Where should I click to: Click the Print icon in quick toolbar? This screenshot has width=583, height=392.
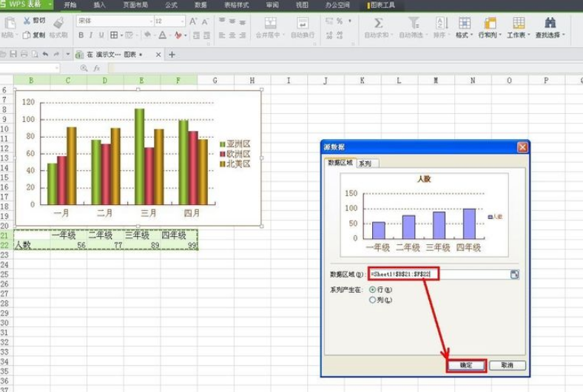tap(24, 54)
